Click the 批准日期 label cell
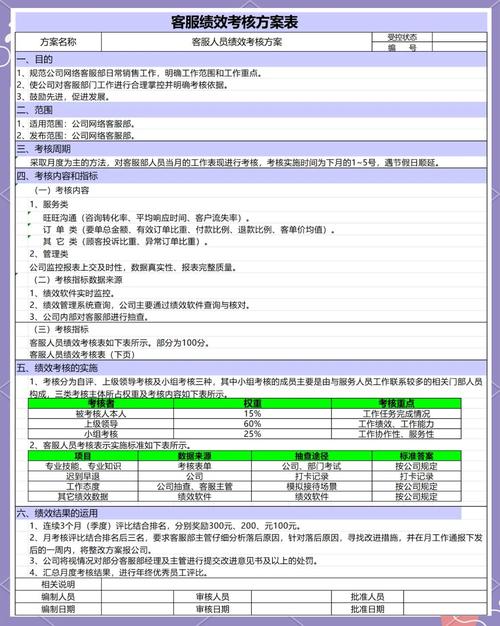The image size is (500, 626). click(367, 609)
